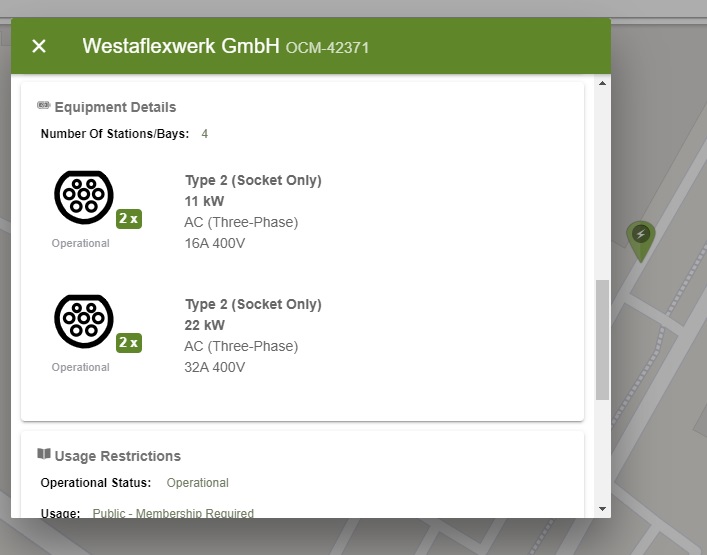The width and height of the screenshot is (707, 555).
Task: Click the 22 kW power label
Action: click(205, 325)
